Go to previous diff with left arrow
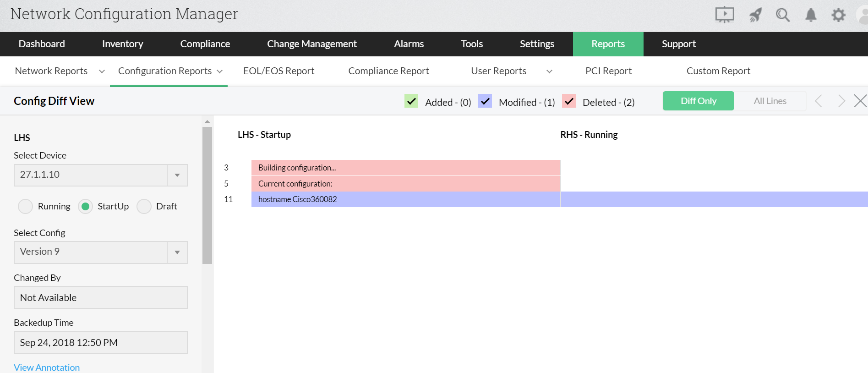Image resolution: width=868 pixels, height=373 pixels. click(x=819, y=101)
